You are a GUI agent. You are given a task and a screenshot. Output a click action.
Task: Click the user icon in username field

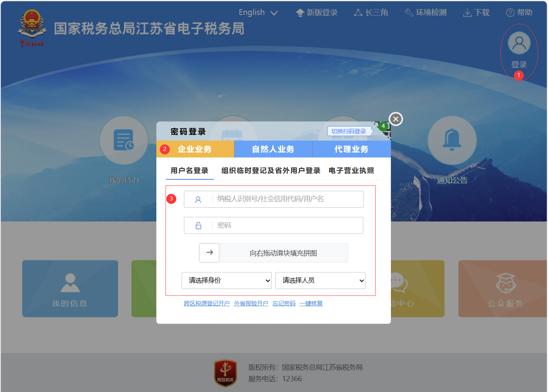pyautogui.click(x=198, y=200)
